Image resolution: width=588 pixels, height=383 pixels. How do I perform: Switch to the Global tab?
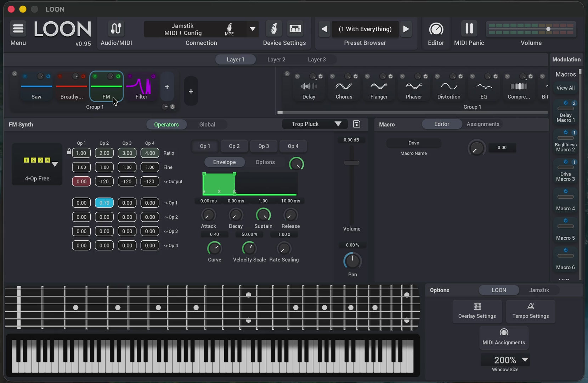[207, 124]
